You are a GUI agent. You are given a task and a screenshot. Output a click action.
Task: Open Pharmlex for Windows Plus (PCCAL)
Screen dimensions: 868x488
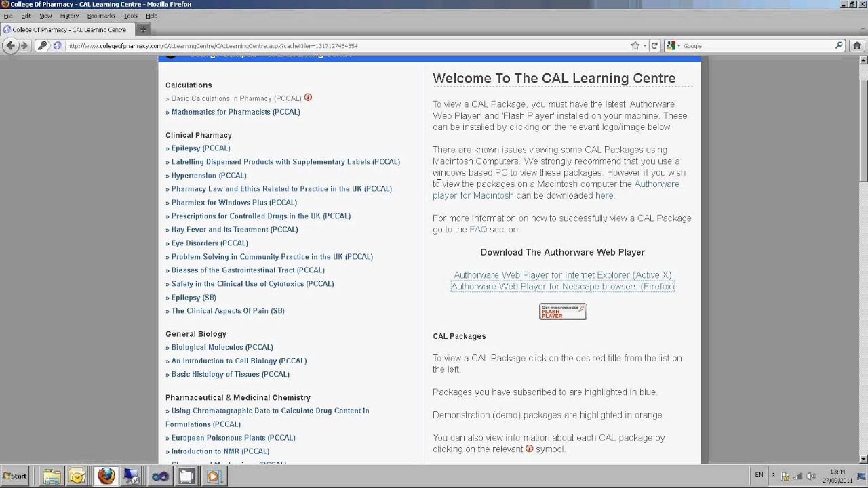pos(234,202)
